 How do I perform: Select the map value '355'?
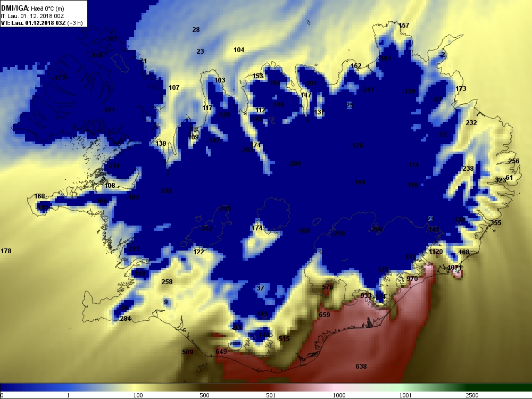(496, 223)
